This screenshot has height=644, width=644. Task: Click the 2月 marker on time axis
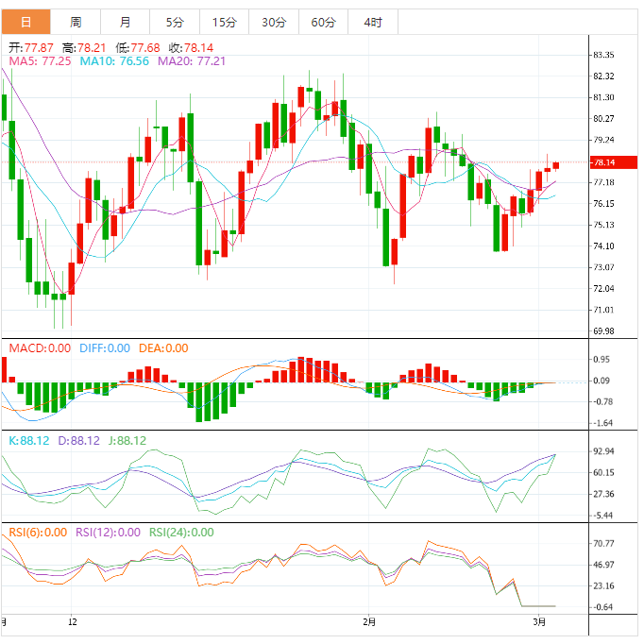point(369,621)
